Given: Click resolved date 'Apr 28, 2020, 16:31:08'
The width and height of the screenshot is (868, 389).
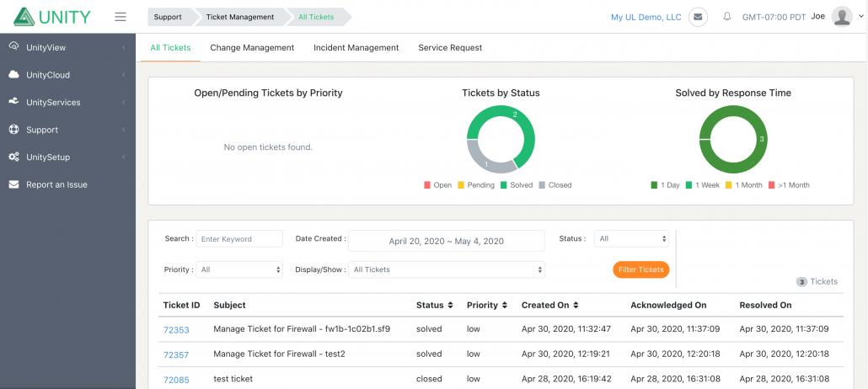Looking at the screenshot, I should tap(784, 379).
